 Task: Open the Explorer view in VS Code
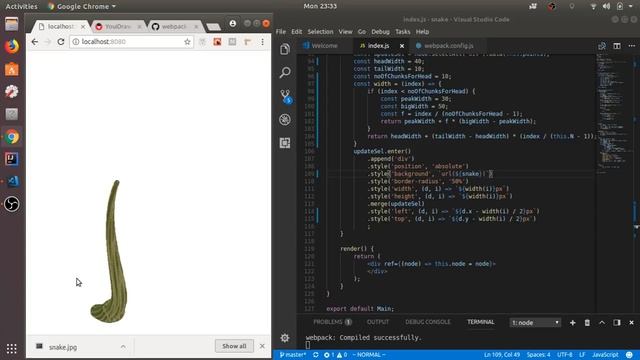(285, 49)
